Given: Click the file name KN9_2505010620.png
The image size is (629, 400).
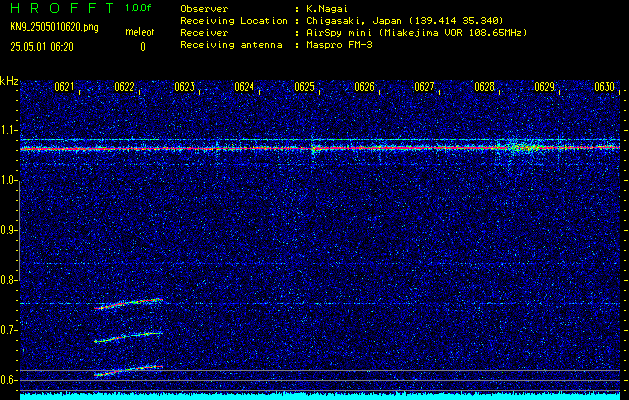Looking at the screenshot, I should pos(54,27).
